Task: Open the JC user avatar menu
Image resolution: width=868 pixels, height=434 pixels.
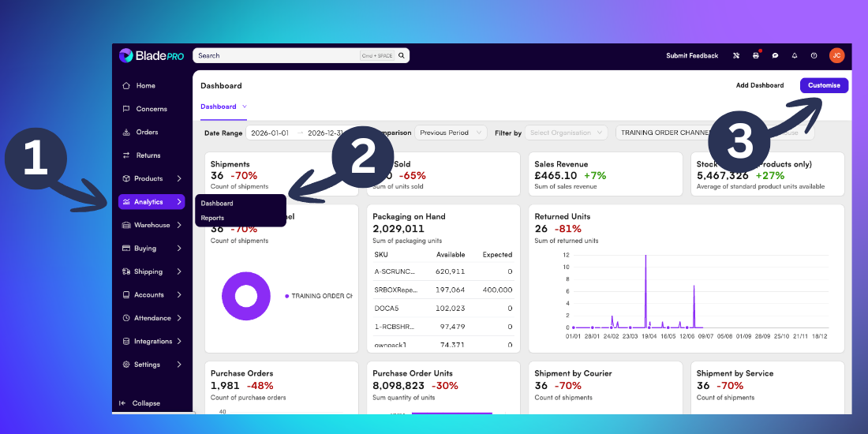Action: pyautogui.click(x=836, y=55)
